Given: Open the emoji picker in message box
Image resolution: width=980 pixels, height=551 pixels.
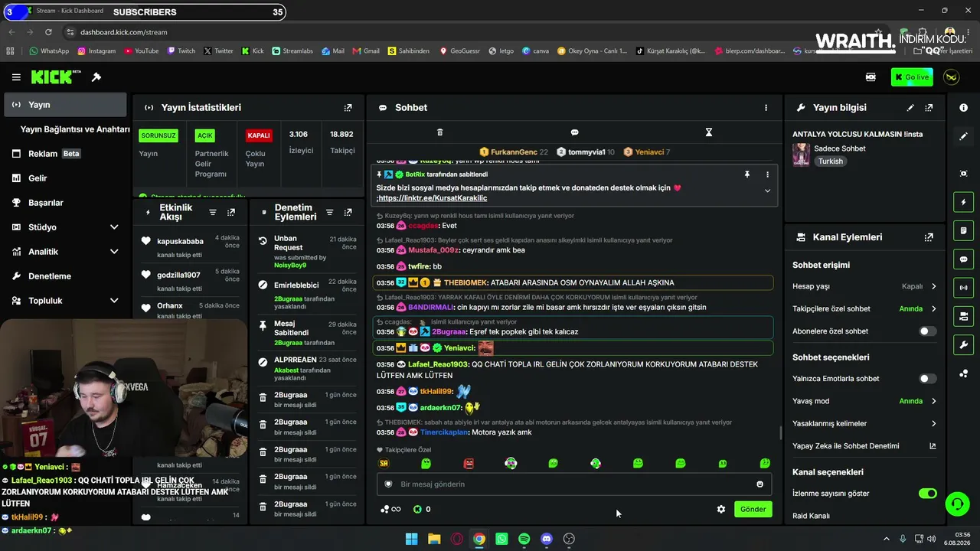Looking at the screenshot, I should (759, 484).
